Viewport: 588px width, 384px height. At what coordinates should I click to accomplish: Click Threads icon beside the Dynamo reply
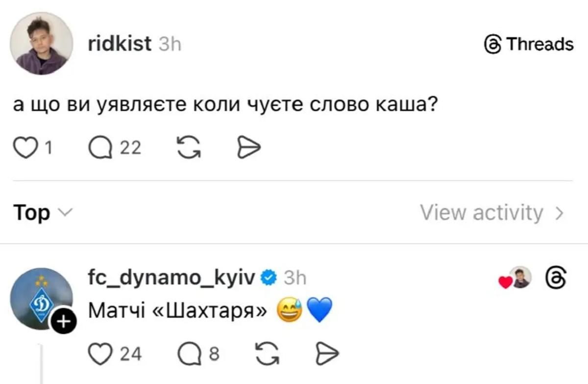[x=556, y=278]
